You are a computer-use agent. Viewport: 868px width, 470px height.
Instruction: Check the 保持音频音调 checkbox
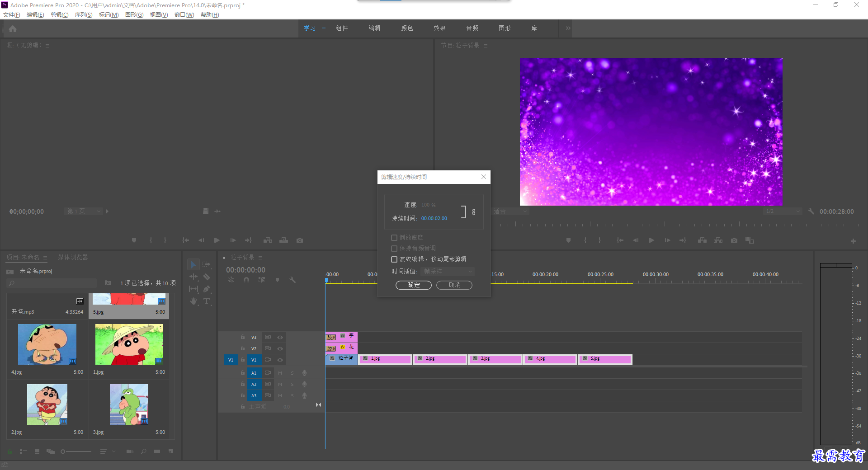[394, 249]
